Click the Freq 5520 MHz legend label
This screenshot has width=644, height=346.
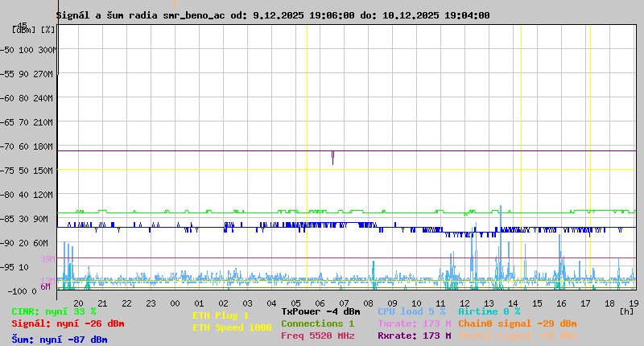click(317, 336)
